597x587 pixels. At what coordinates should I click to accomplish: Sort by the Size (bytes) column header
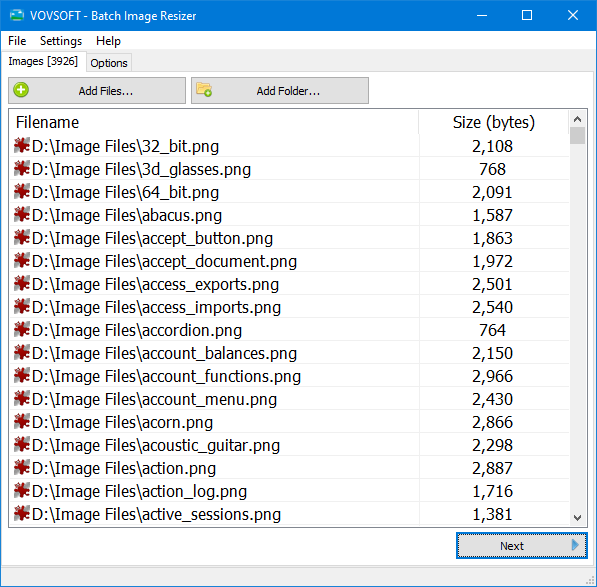coord(494,122)
